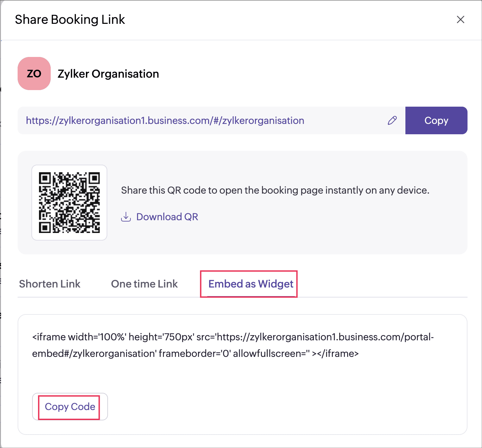The height and width of the screenshot is (448, 482).
Task: Click the Share Booking Link heading
Action: pyautogui.click(x=70, y=20)
